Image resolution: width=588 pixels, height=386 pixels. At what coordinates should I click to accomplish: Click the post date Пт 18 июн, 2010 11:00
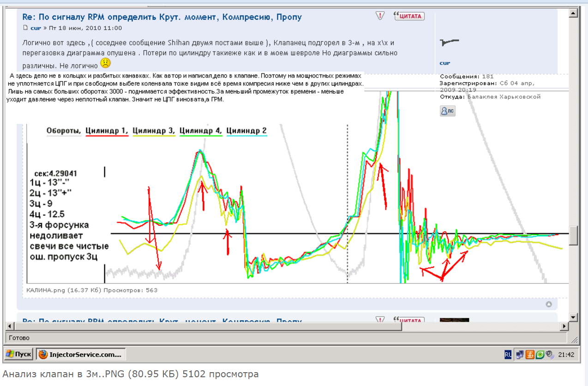coord(85,28)
